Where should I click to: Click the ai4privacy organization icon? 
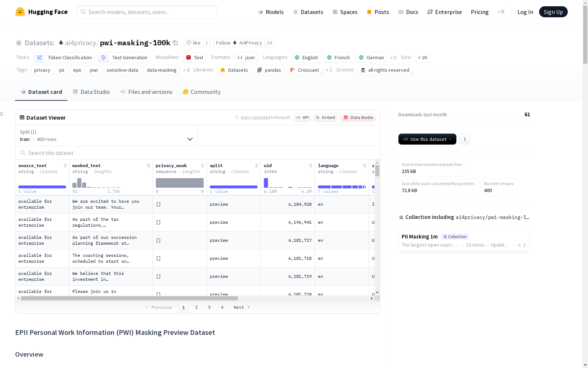pos(61,43)
